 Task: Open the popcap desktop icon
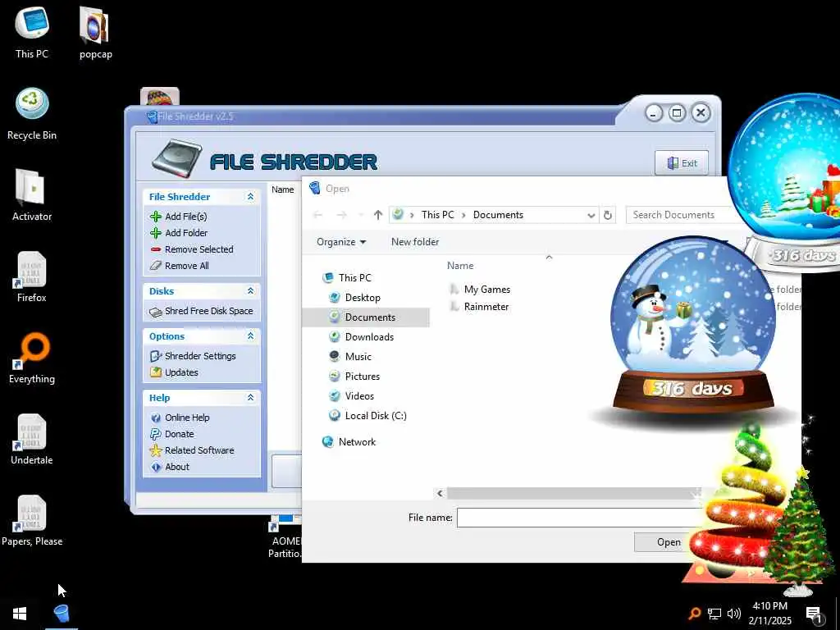(95, 32)
